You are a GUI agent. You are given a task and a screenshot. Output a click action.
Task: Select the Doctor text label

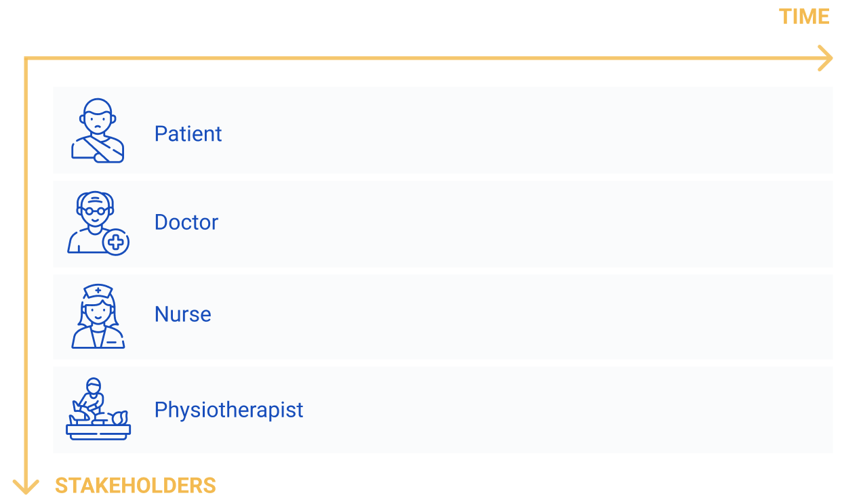pyautogui.click(x=186, y=222)
